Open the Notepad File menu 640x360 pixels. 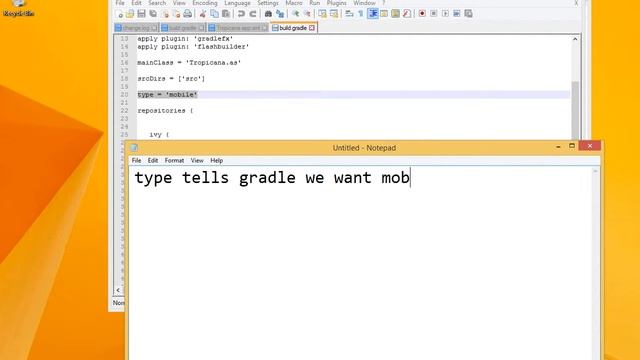[x=136, y=160]
